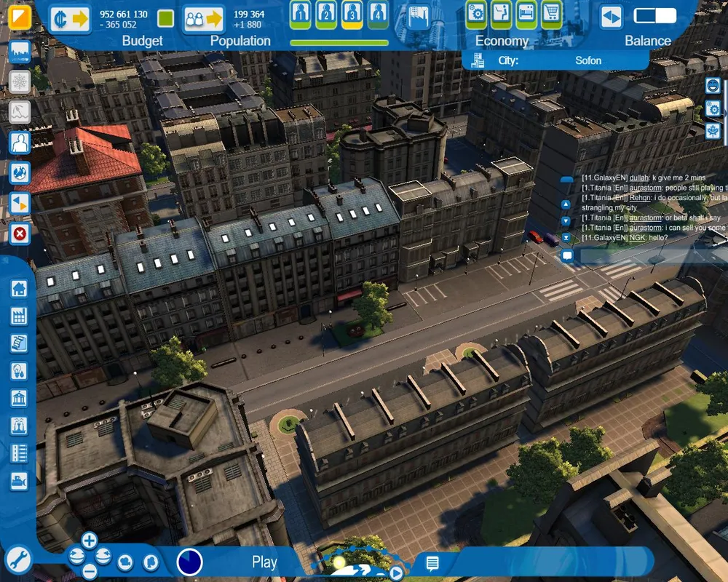The width and height of the screenshot is (728, 582).
Task: Click the orange square icon in the top-left corner
Action: coord(20,17)
